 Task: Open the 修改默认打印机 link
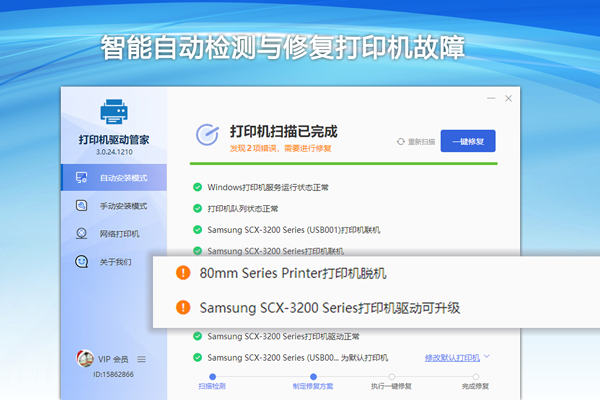452,358
